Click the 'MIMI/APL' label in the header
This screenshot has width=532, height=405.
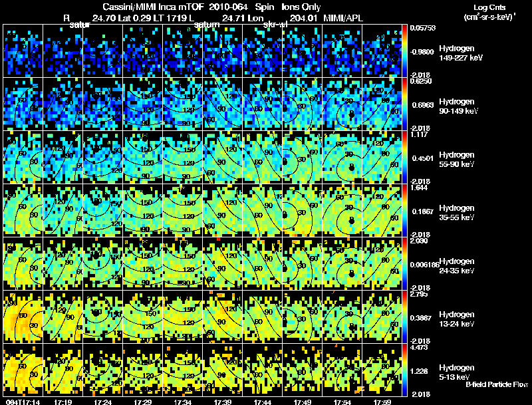(x=343, y=18)
